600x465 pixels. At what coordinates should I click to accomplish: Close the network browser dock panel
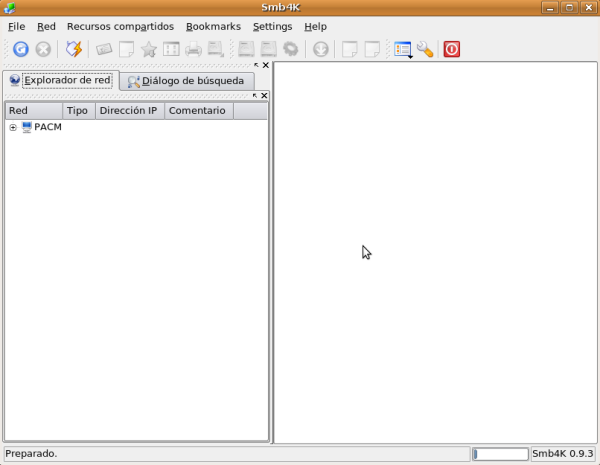(265, 96)
